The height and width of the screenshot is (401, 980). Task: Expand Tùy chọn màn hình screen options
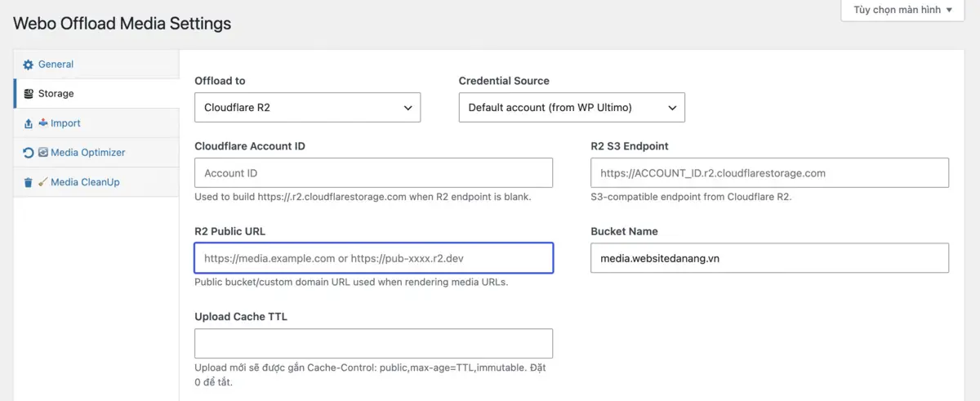coord(902,11)
